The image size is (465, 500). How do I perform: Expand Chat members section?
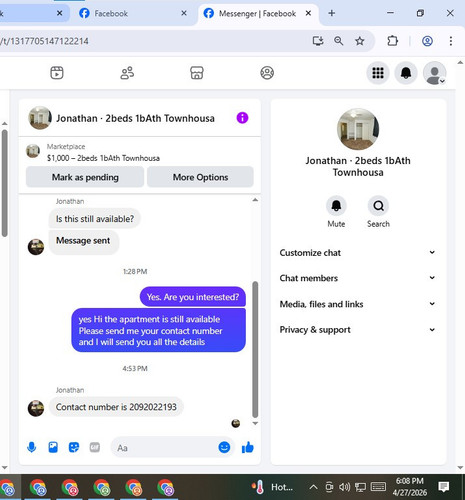[x=358, y=278]
